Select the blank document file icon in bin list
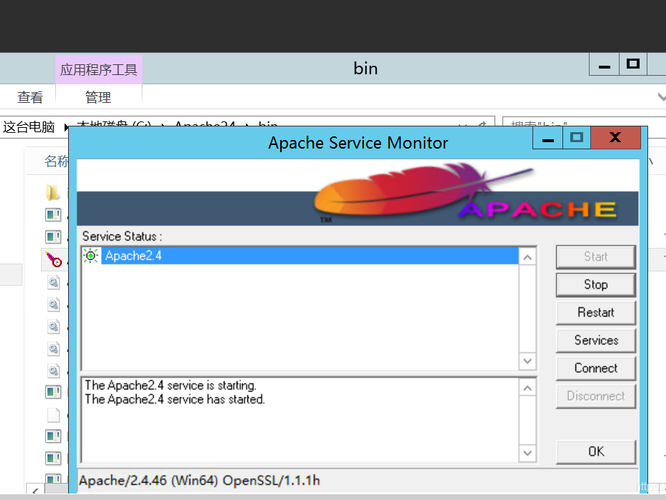666x500 pixels. click(54, 415)
